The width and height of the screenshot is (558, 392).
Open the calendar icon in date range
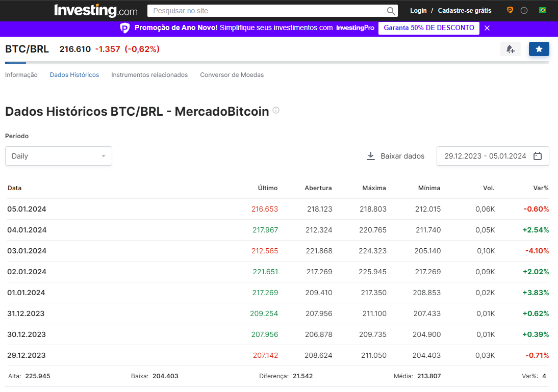538,156
